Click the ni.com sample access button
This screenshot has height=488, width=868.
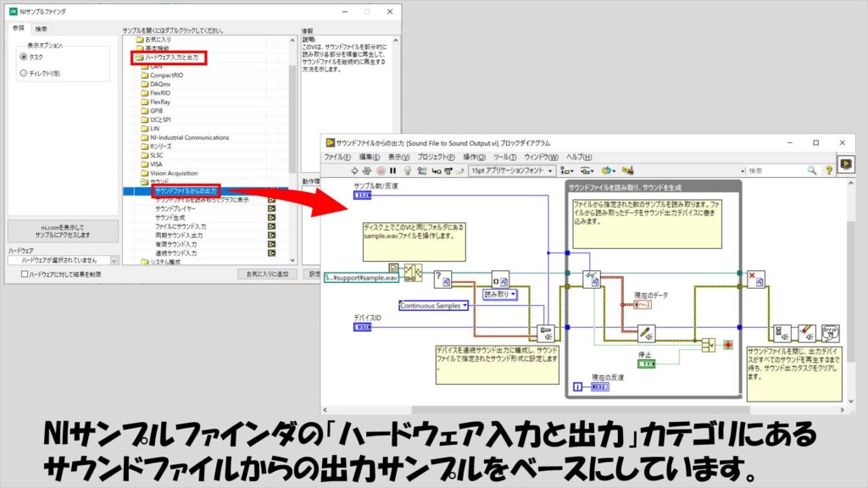[63, 231]
